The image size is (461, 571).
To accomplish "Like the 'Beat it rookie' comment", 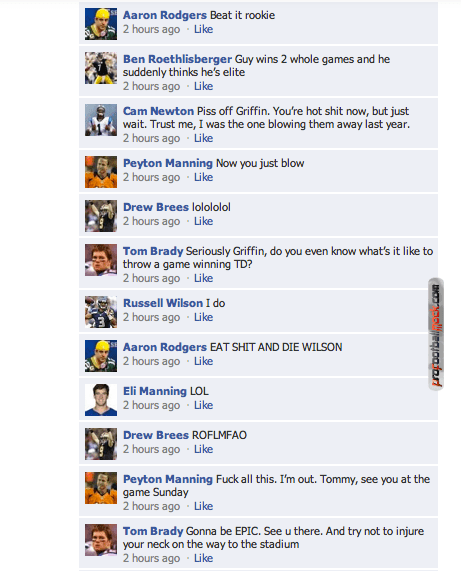I will click(203, 29).
